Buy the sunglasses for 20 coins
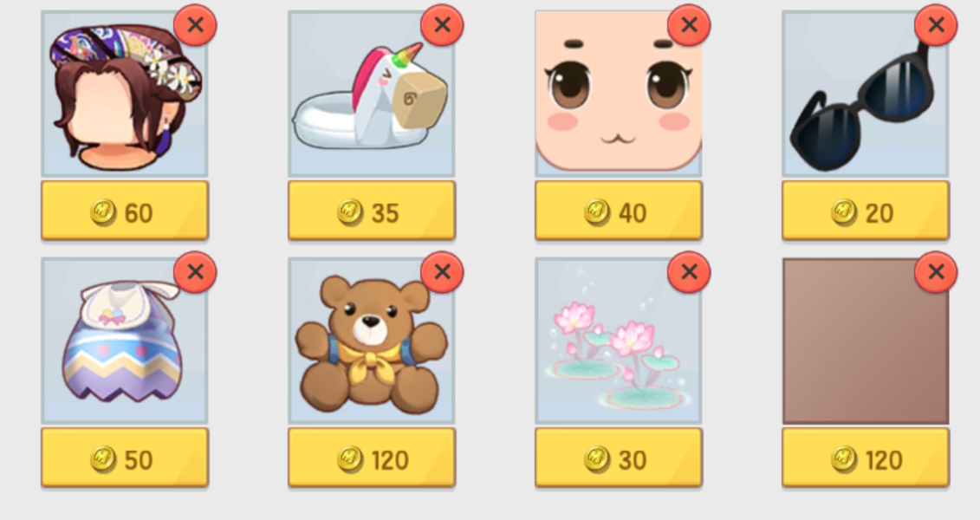This screenshot has width=980, height=520. (x=865, y=211)
